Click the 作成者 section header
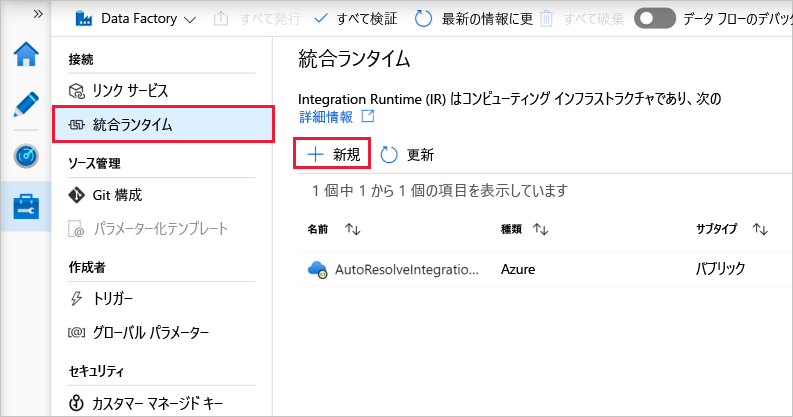Viewport: 793px width, 417px height. tap(87, 267)
